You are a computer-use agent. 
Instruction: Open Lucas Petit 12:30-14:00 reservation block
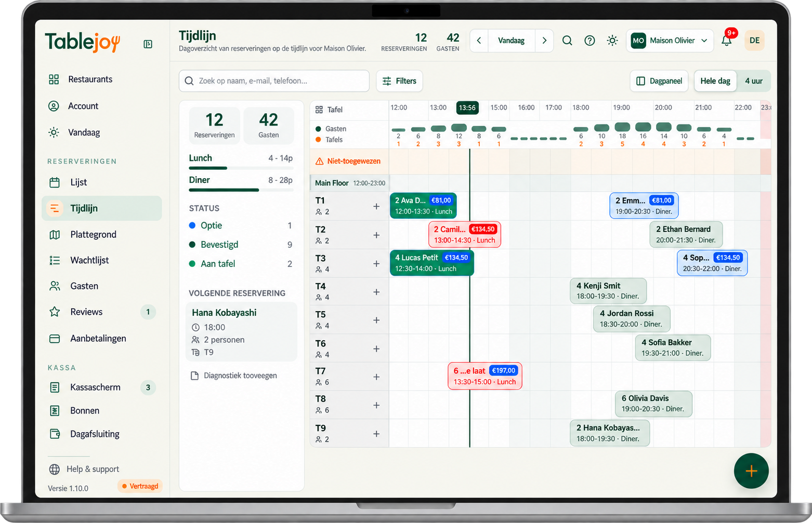432,263
